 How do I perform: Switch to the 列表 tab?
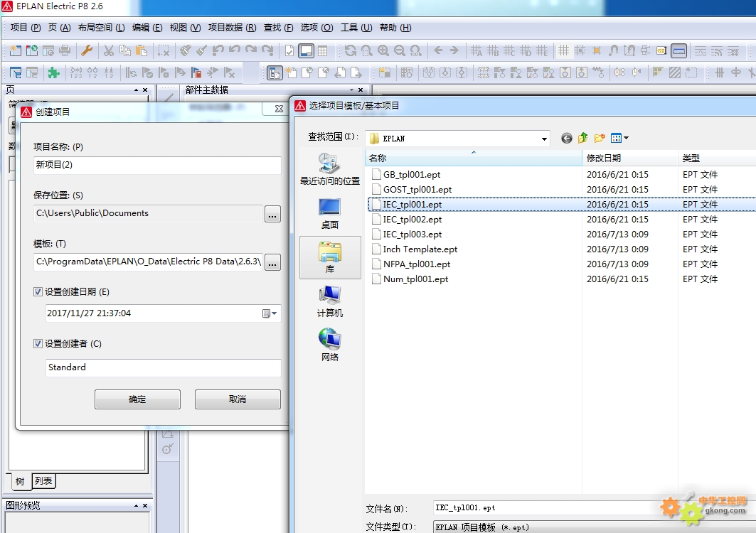pos(43,480)
